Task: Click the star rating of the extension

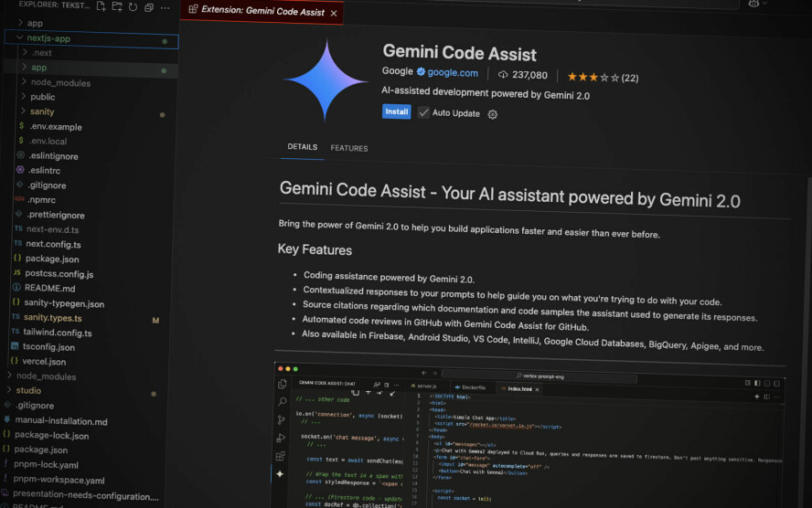Action: (593, 77)
